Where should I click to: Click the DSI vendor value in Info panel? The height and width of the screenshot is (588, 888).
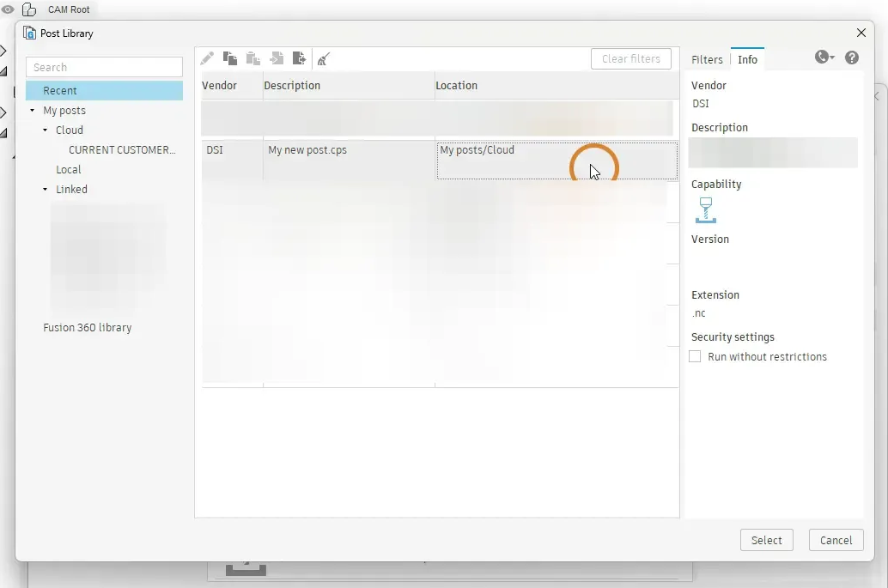click(701, 104)
